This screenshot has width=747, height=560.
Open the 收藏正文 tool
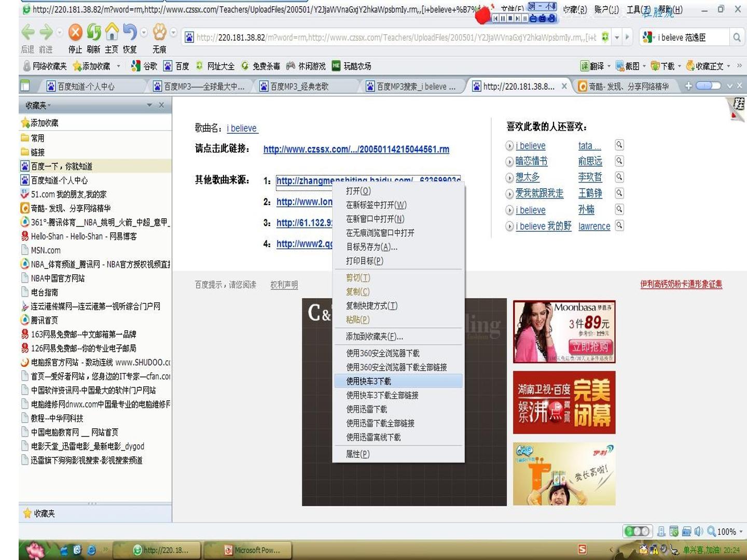click(x=704, y=66)
